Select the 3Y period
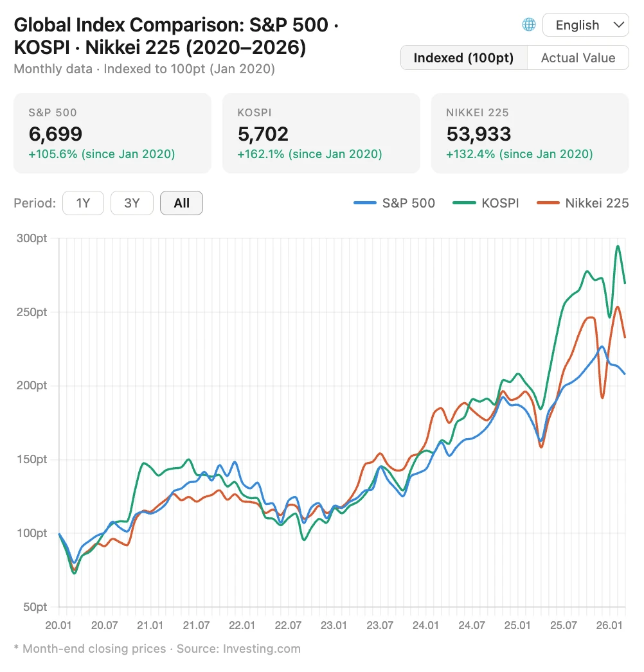The height and width of the screenshot is (672, 644). (132, 203)
